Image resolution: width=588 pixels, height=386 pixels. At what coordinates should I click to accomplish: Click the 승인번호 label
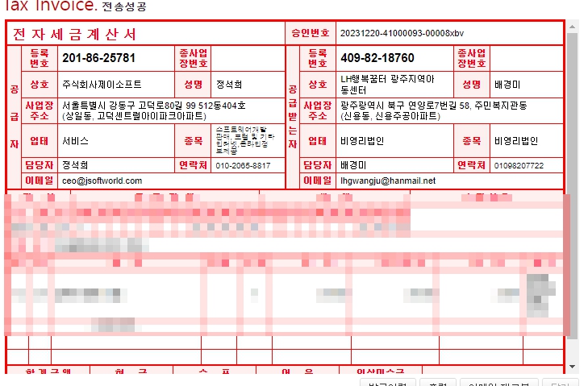[x=311, y=33]
